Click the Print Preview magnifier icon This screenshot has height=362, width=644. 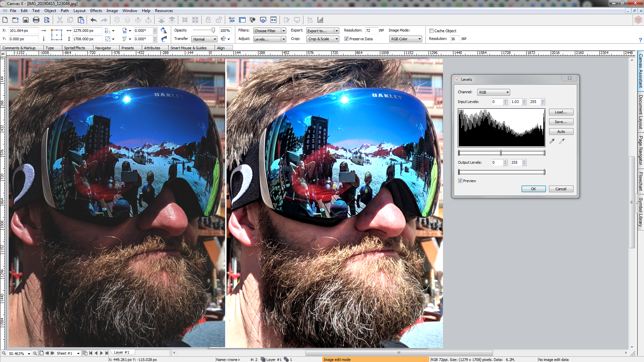click(x=47, y=20)
